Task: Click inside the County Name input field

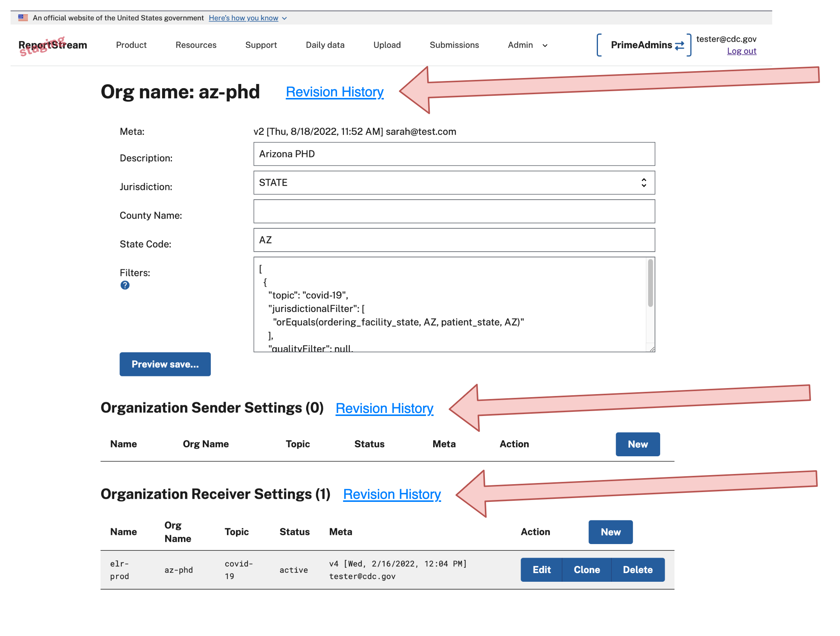Action: (x=454, y=211)
